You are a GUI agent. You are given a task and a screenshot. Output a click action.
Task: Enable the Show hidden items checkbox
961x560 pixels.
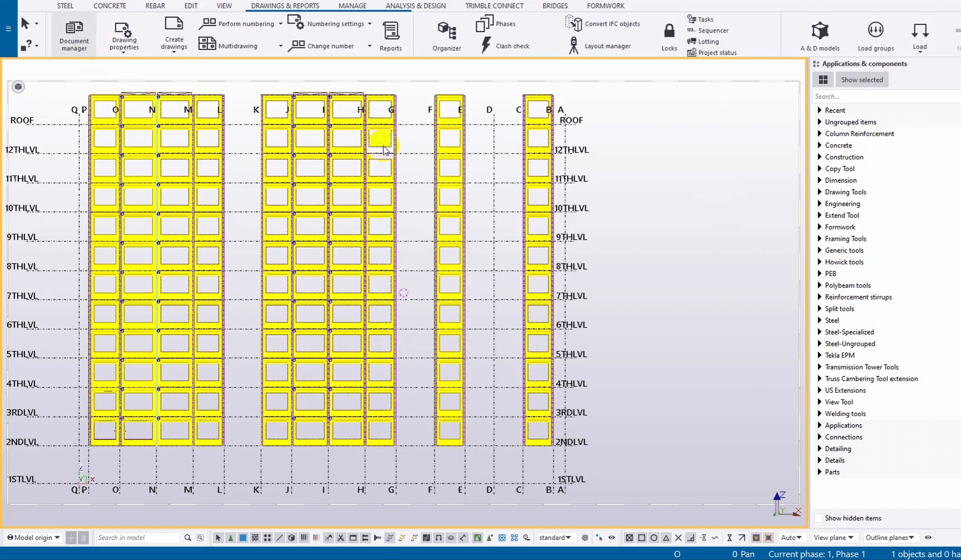click(818, 518)
